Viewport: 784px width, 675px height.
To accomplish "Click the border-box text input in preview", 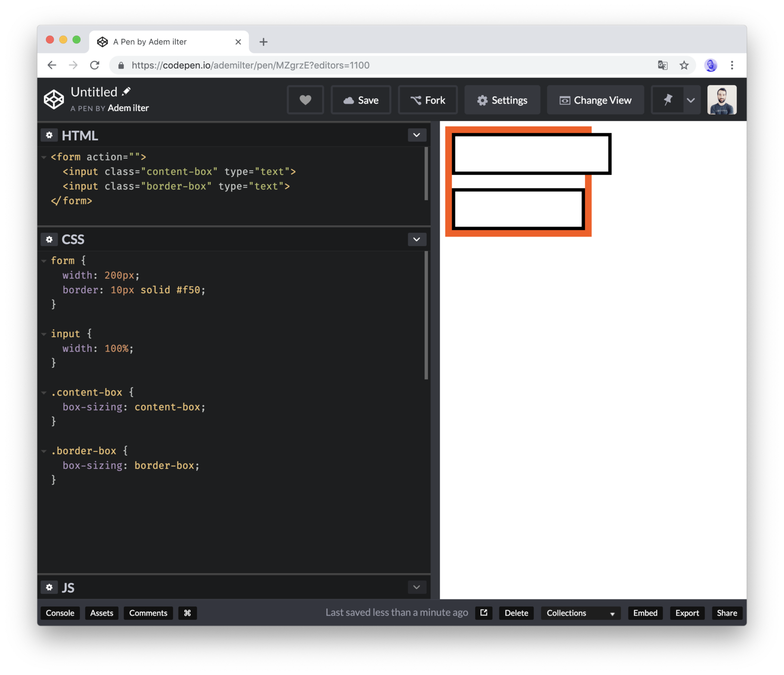I will 518,209.
